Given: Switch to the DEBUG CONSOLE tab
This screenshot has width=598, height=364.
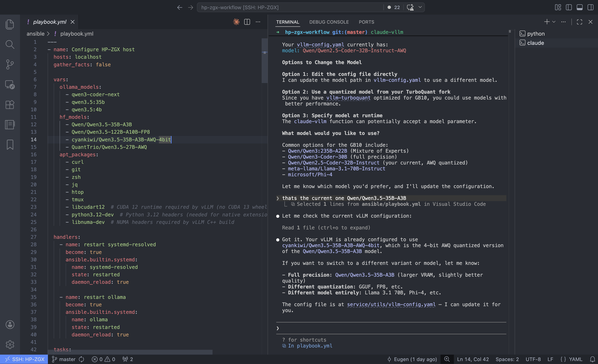Looking at the screenshot, I should coord(329,22).
